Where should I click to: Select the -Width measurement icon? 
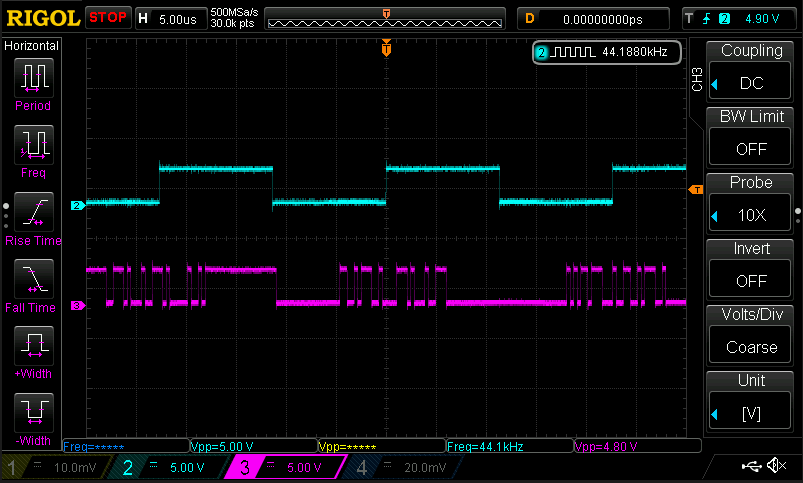[x=34, y=413]
